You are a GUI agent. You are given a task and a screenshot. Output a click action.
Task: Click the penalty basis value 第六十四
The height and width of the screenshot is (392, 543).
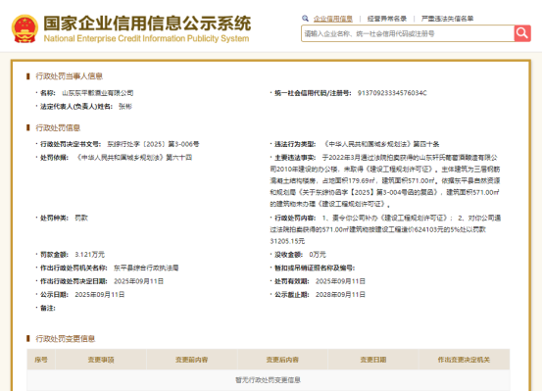tap(133, 158)
